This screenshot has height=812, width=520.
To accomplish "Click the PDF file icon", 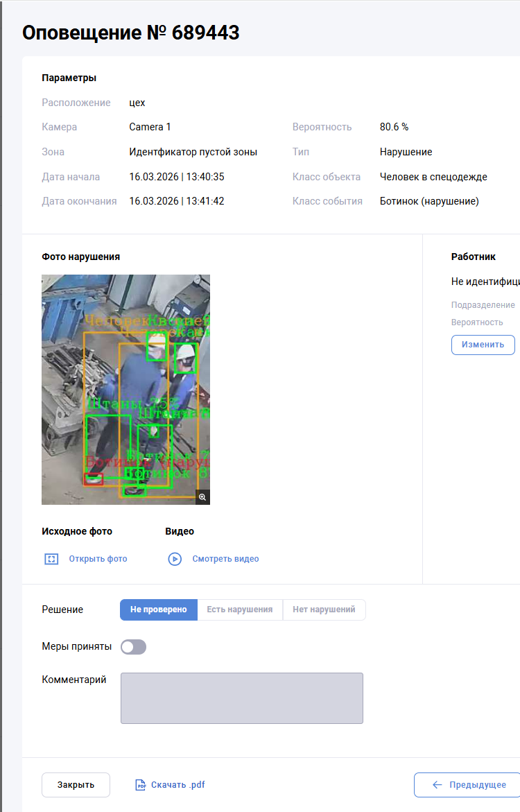I will click(141, 785).
